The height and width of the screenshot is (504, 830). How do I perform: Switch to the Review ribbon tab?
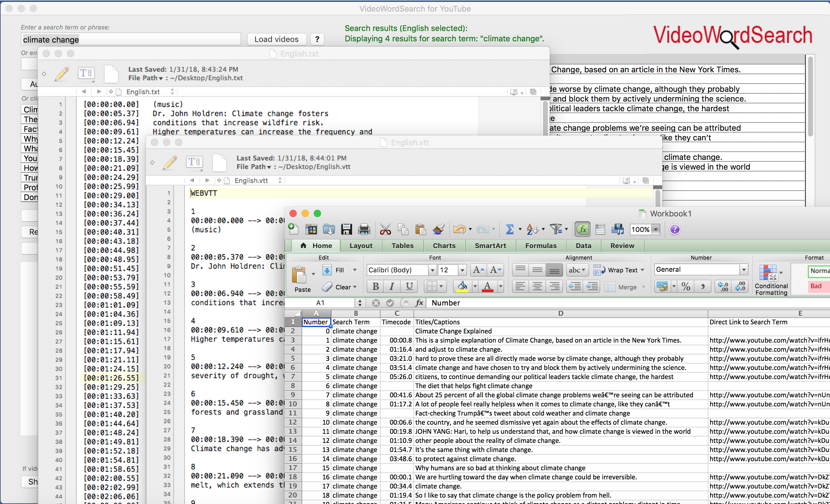(x=622, y=246)
